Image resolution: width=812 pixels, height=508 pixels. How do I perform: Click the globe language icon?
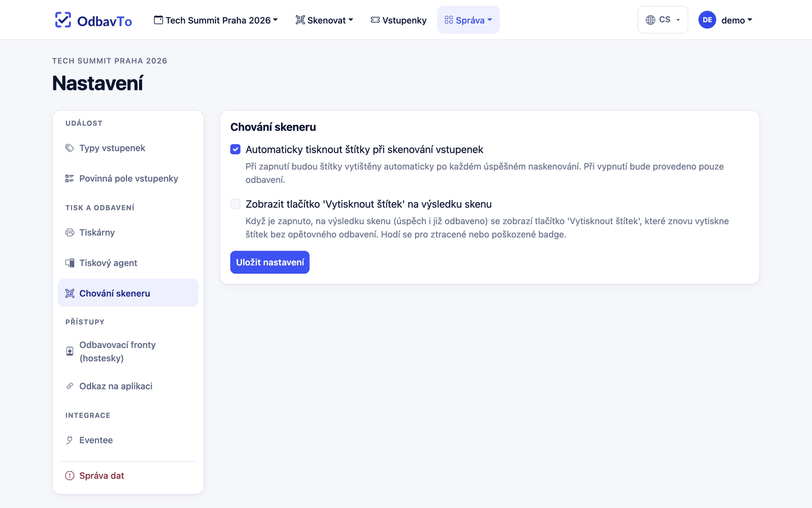pyautogui.click(x=651, y=20)
